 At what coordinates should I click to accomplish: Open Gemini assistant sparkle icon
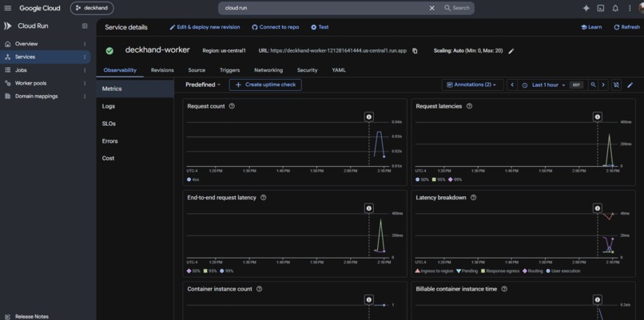pos(586,8)
